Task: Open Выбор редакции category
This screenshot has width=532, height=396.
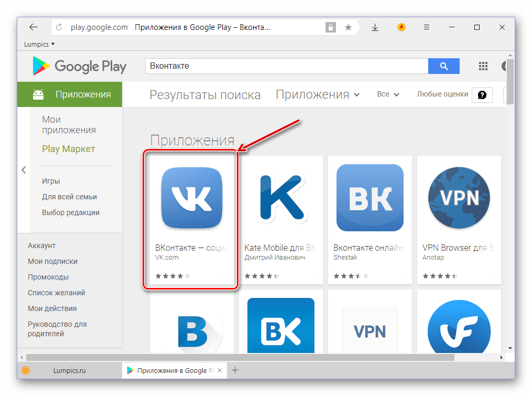Action: 71,212
